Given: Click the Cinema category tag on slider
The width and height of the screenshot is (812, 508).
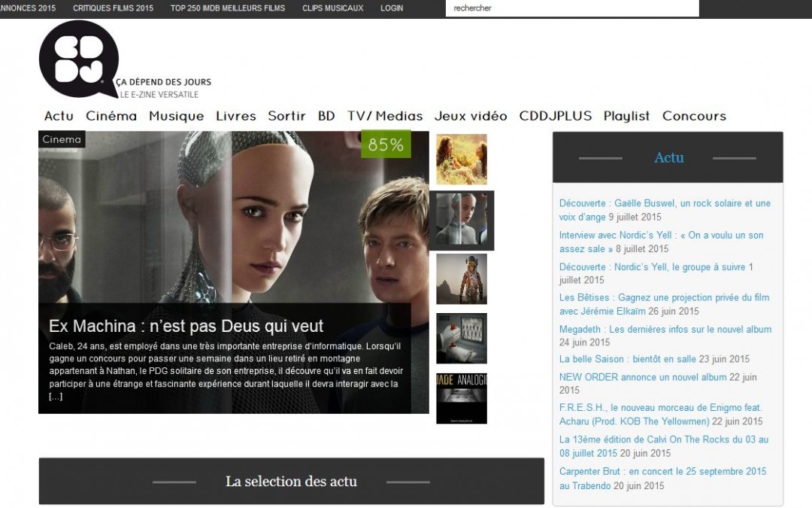Looking at the screenshot, I should coord(62,139).
